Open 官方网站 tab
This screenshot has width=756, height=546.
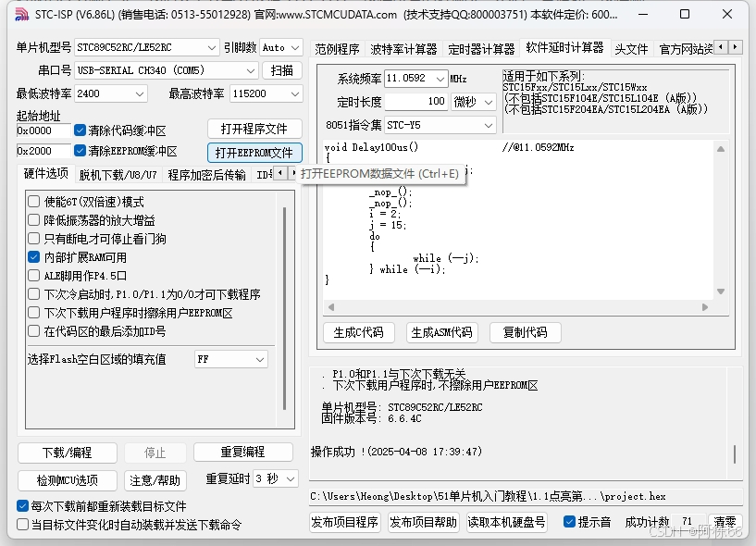(x=685, y=49)
